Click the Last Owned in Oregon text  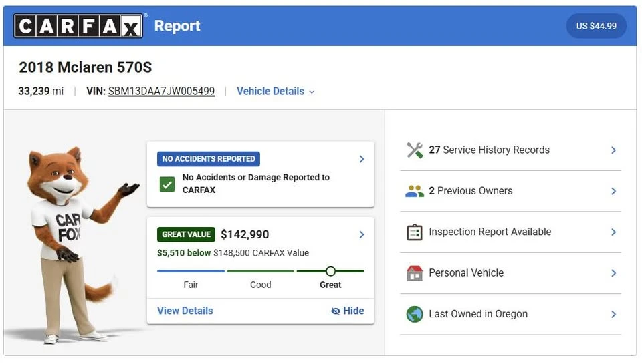[x=478, y=314]
